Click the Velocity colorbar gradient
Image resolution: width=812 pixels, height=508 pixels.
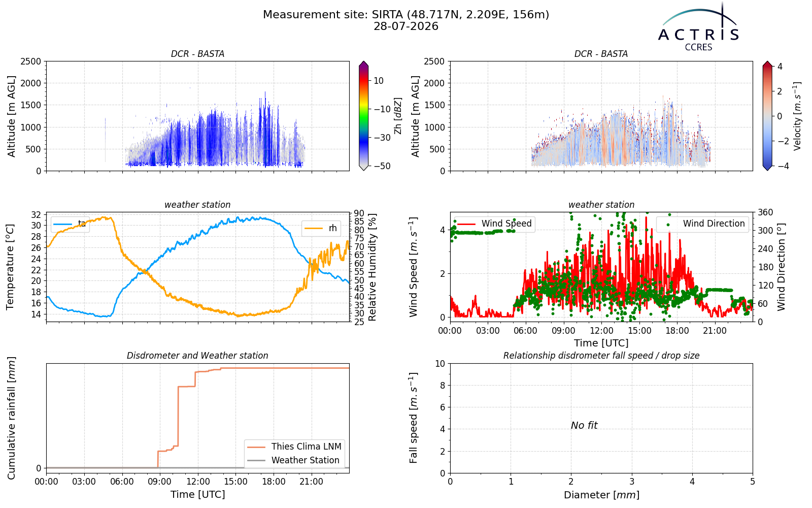coord(767,116)
